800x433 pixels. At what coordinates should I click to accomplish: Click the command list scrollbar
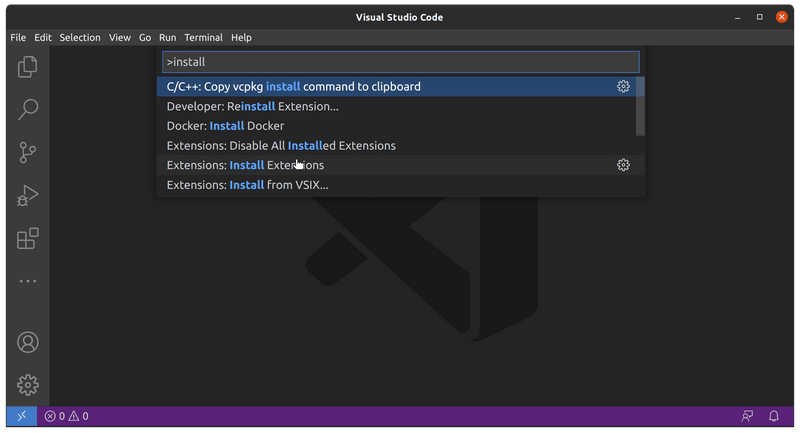[x=640, y=106]
